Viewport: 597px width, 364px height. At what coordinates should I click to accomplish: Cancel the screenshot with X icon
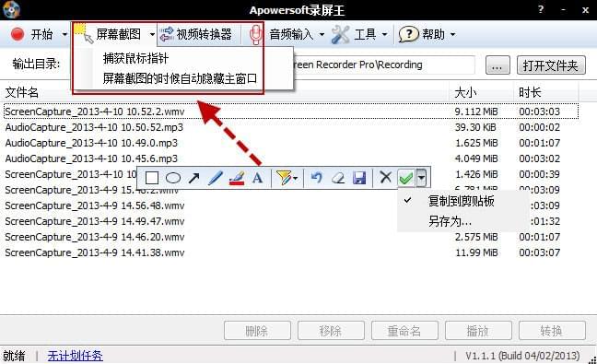click(385, 177)
